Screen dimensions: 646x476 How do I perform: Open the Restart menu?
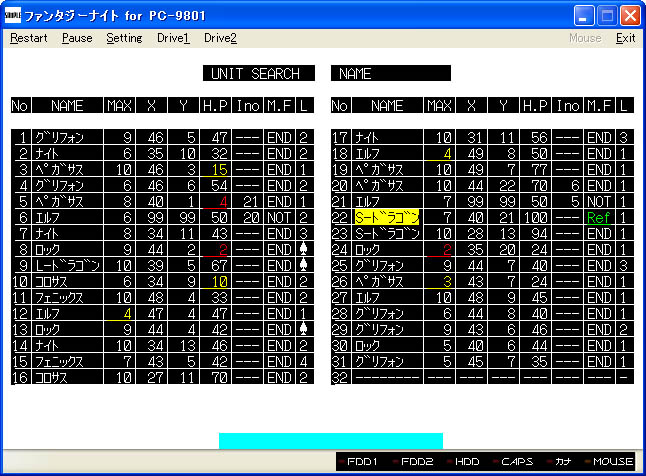coord(28,38)
